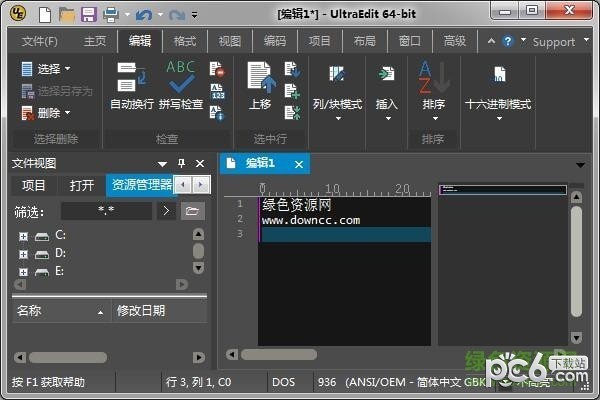The width and height of the screenshot is (600, 400).
Task: Move selected line down icon
Action: tap(292, 69)
